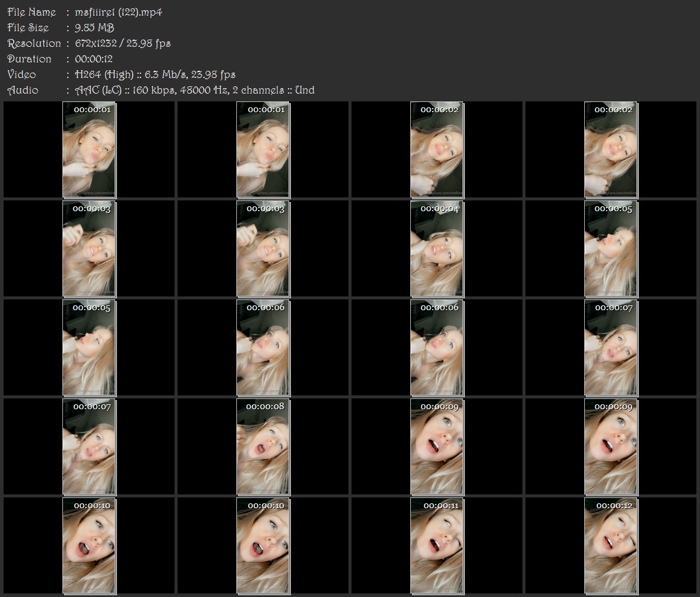700x597 pixels.
Task: Select the 00:00:05 thumbnail right of 00:00:04
Action: [x=611, y=249]
